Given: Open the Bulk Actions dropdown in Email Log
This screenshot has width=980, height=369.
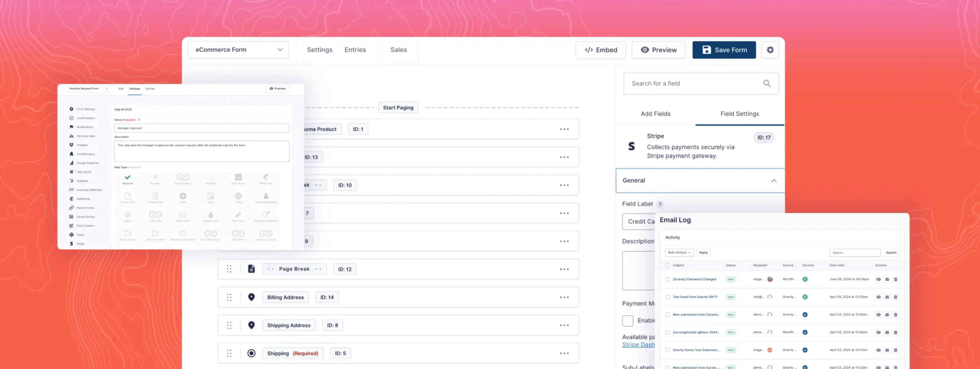Looking at the screenshot, I should tap(679, 253).
